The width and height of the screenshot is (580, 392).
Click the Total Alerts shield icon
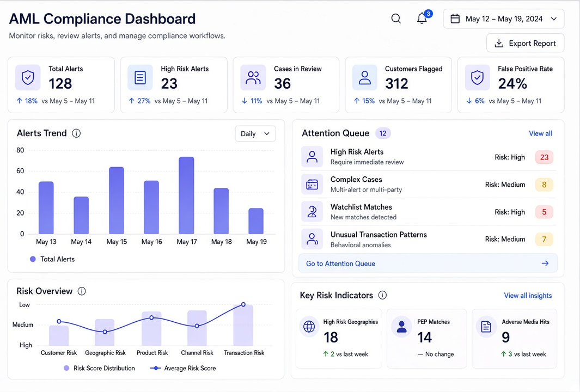tap(28, 78)
